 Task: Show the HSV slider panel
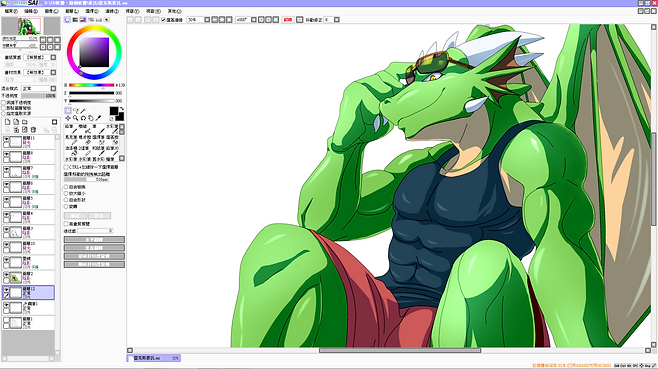[83, 20]
